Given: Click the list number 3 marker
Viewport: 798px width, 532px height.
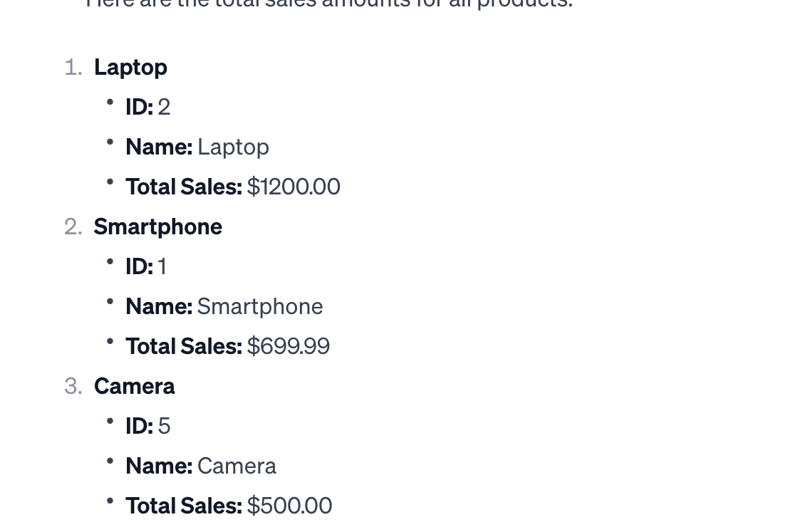Looking at the screenshot, I should tap(73, 386).
